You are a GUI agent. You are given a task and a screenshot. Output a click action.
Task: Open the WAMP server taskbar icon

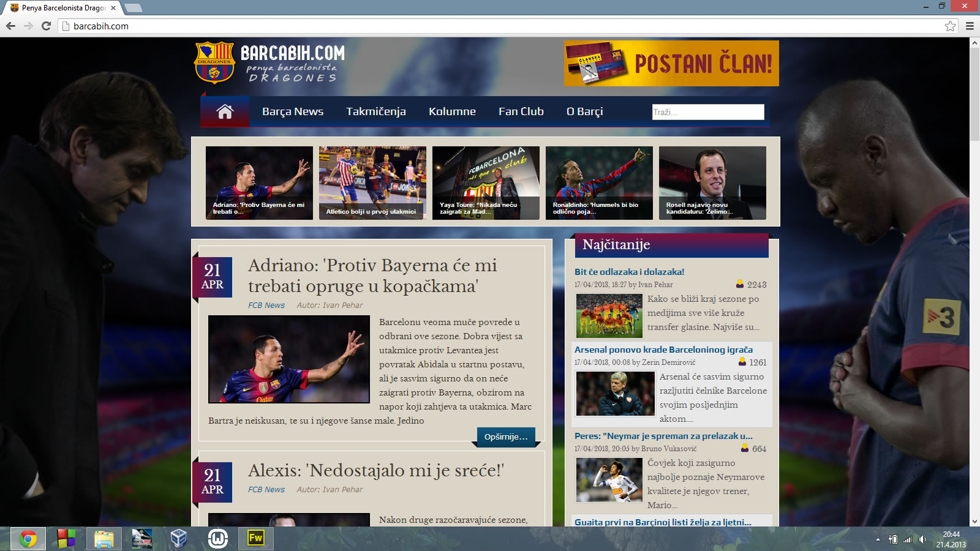218,539
